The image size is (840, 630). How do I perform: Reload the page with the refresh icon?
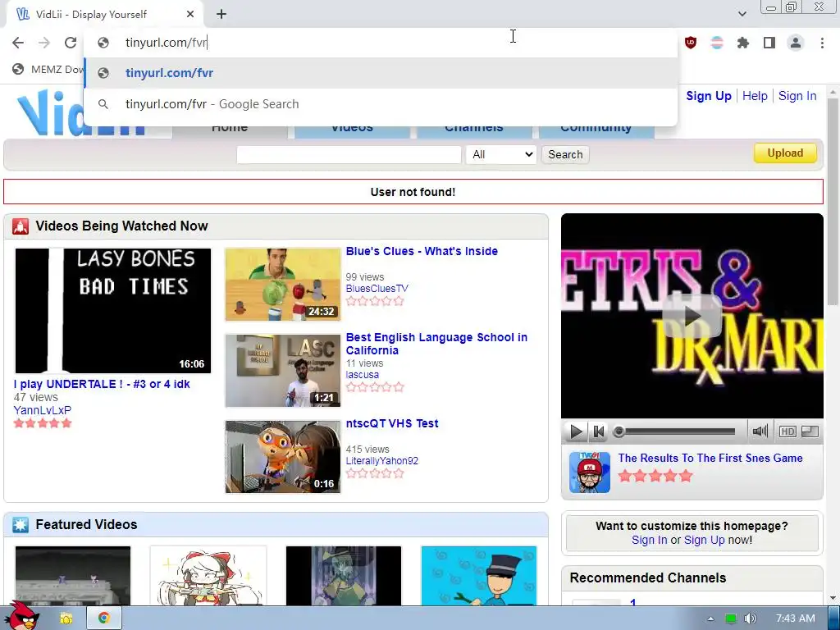pos(71,43)
